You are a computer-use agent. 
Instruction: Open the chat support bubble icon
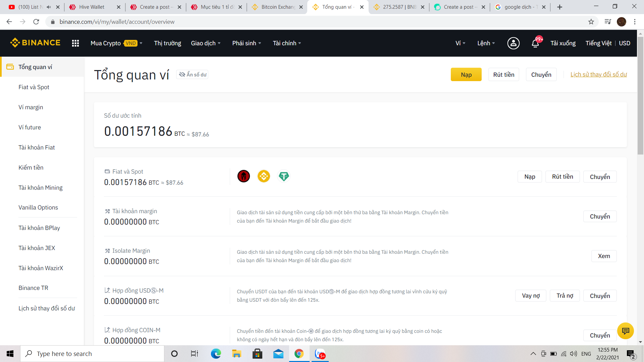(x=625, y=331)
